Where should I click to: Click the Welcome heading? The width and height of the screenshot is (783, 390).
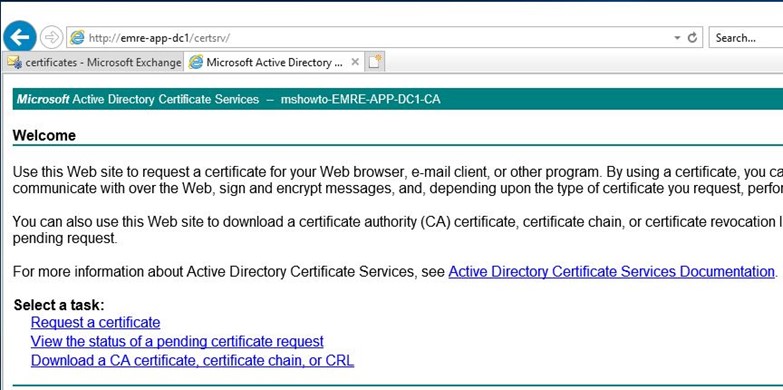44,135
